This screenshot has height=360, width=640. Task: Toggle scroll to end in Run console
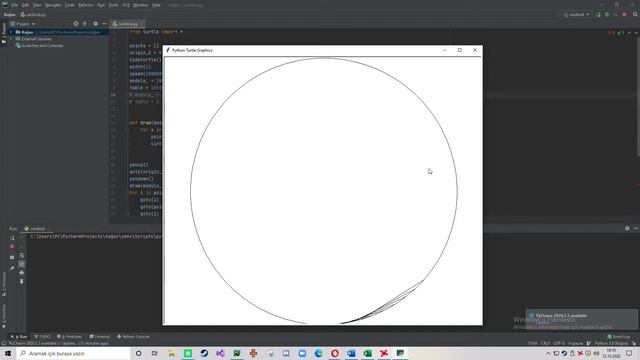[x=22, y=264]
